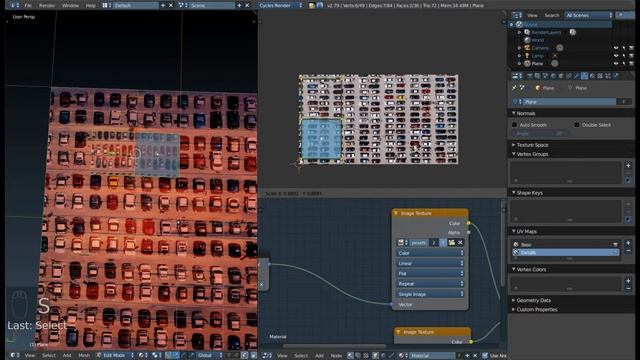Click the outliner Search menu
Image resolution: width=640 pixels, height=360 pixels.
click(551, 15)
